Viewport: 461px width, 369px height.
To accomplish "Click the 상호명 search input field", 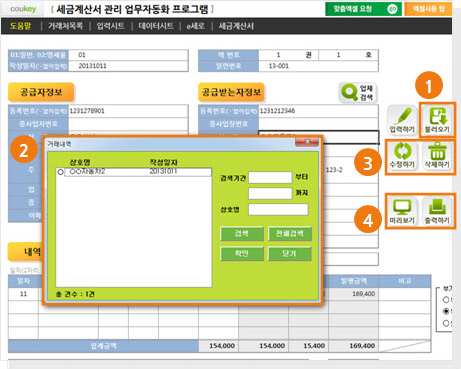I will 278,210.
